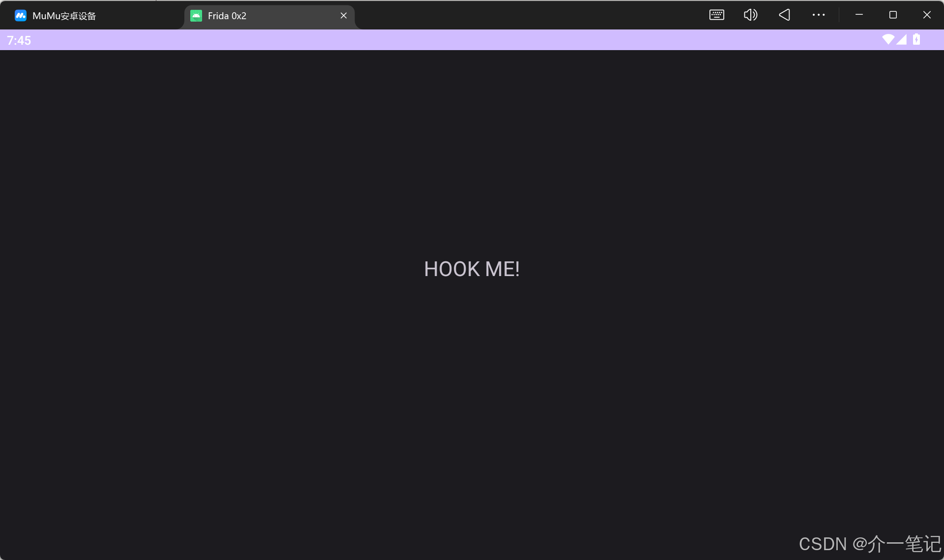Tap the HOOK ME! text
The width and height of the screenshot is (944, 560).
[x=472, y=269]
